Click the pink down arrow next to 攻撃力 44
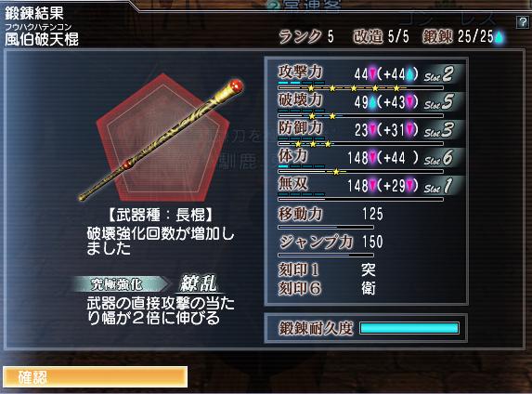 [372, 74]
